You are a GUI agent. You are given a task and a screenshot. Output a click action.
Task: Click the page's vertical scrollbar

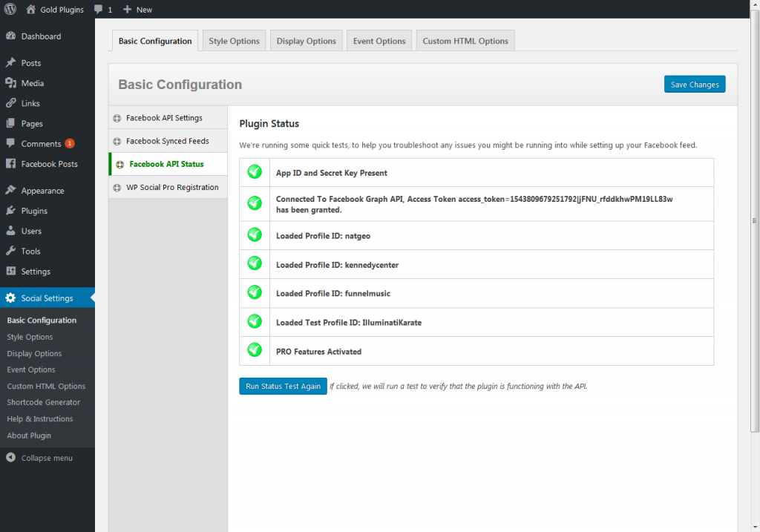(x=755, y=223)
